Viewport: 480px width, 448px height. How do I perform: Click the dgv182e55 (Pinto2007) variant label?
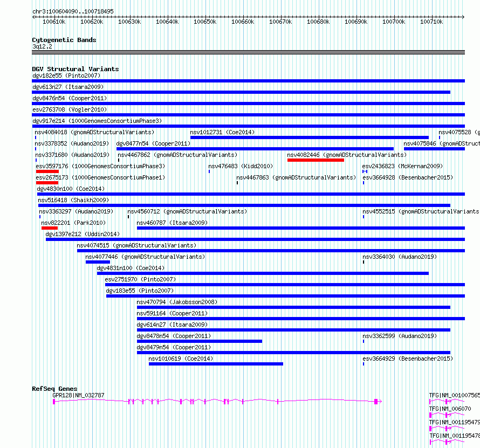66,75
